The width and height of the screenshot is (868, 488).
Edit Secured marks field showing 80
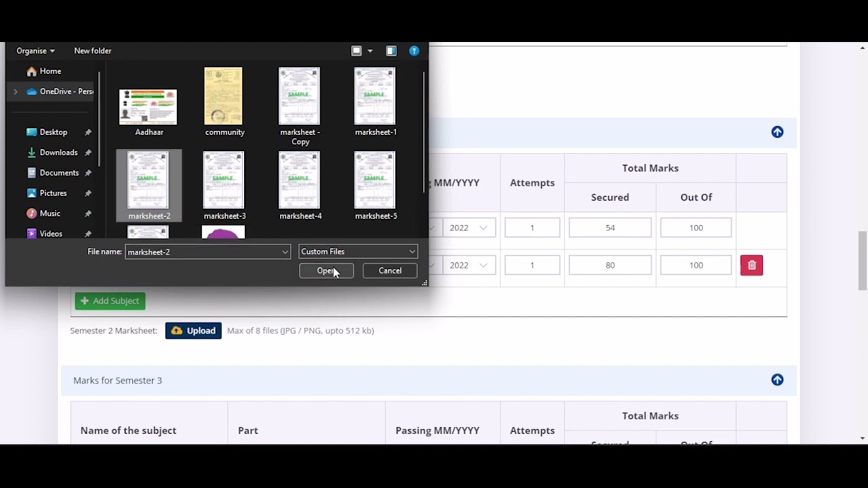coord(610,265)
